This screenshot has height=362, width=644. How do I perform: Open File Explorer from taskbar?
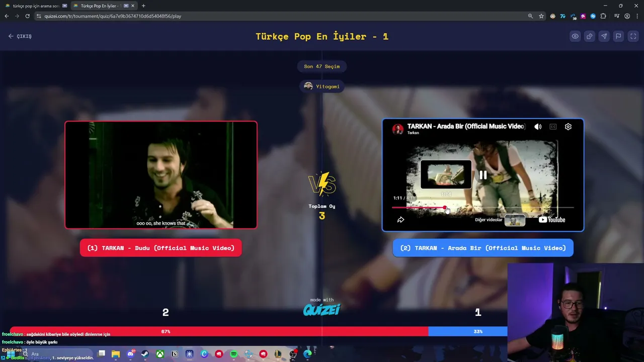[116, 354]
